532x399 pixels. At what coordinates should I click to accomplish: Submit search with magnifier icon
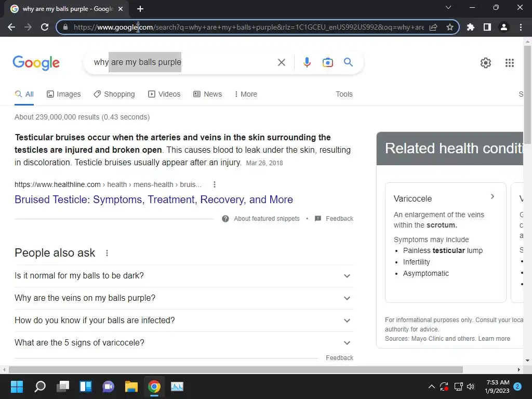[x=348, y=62]
